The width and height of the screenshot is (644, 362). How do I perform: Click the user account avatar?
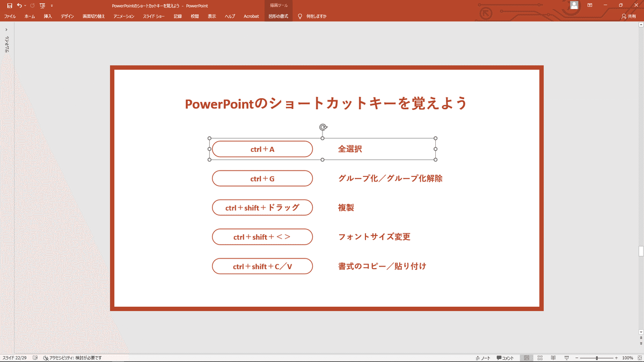tap(574, 5)
